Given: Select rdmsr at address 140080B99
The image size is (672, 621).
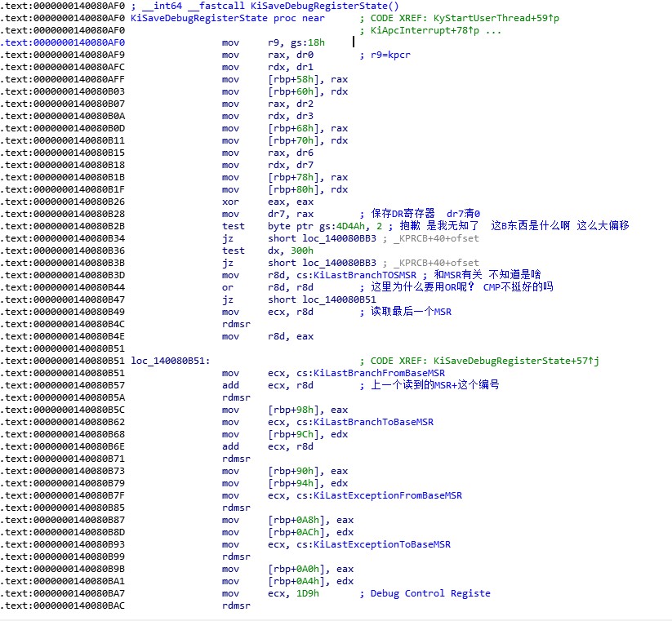Looking at the screenshot, I should click(236, 557).
